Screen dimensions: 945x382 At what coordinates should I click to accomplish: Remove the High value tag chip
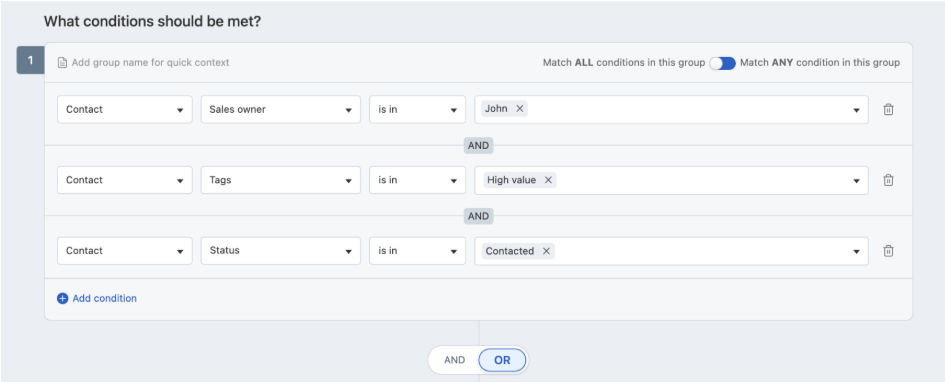548,180
